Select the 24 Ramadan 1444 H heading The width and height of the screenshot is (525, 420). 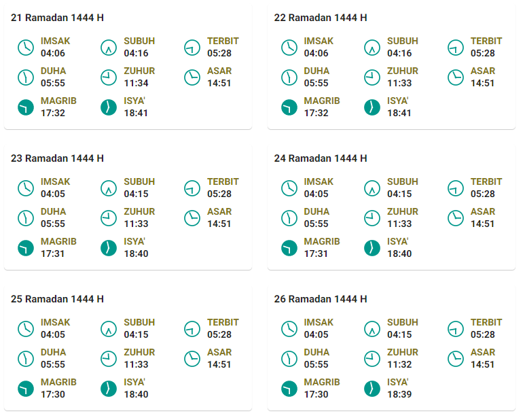point(321,158)
